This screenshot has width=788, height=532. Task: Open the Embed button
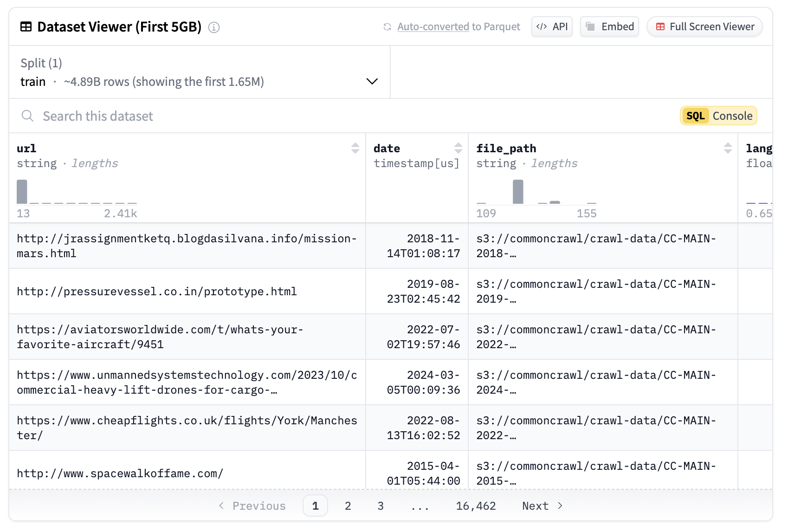tap(609, 26)
